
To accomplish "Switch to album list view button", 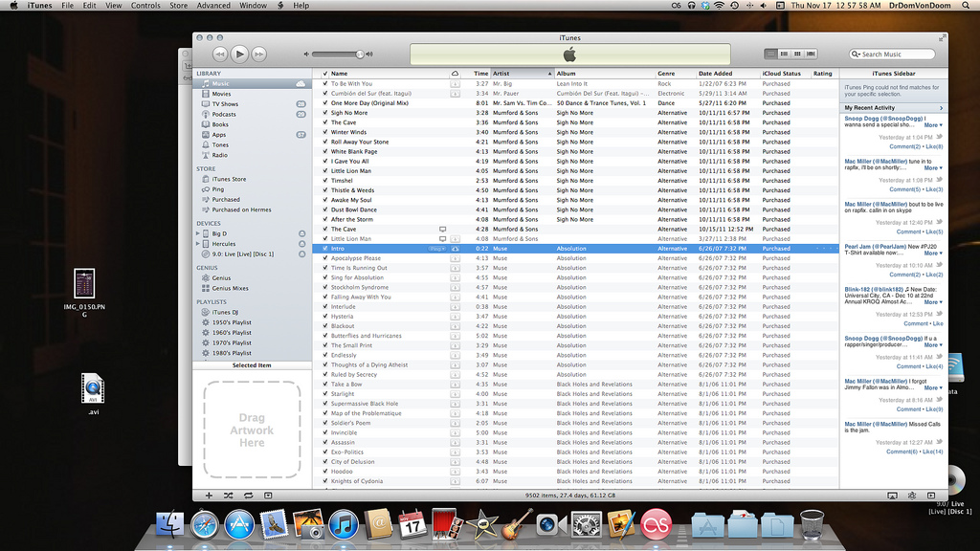I will pyautogui.click(x=784, y=55).
